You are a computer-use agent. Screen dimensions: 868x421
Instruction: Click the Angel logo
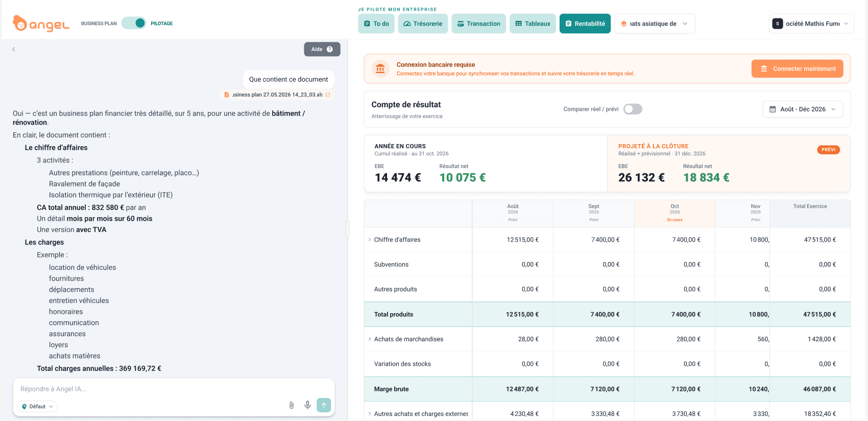(x=41, y=24)
